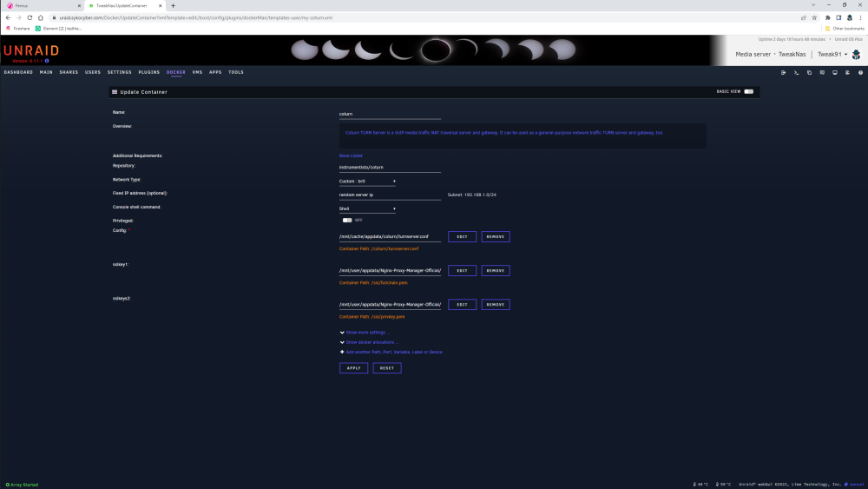The width and height of the screenshot is (868, 489).
Task: Remove the Config path entry
Action: point(496,236)
